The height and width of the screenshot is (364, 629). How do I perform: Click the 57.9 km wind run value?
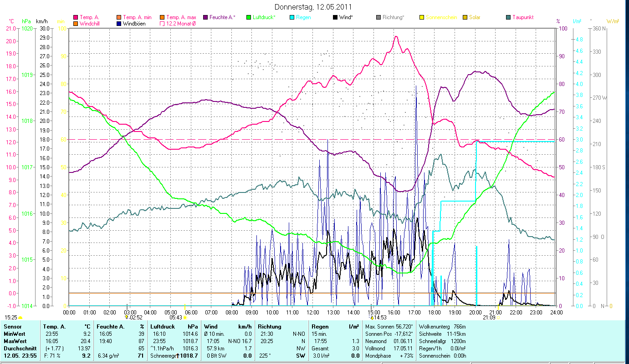215,348
